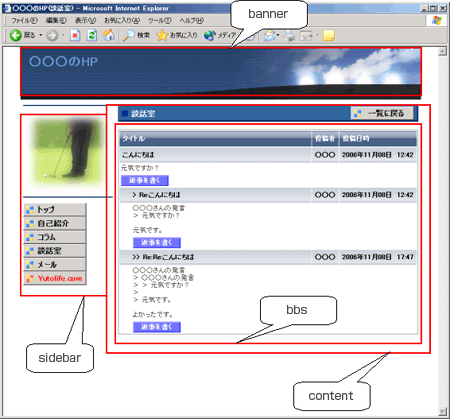Expand the Mail button dropdown arrow
450x419 pixels.
pyautogui.click(x=278, y=35)
